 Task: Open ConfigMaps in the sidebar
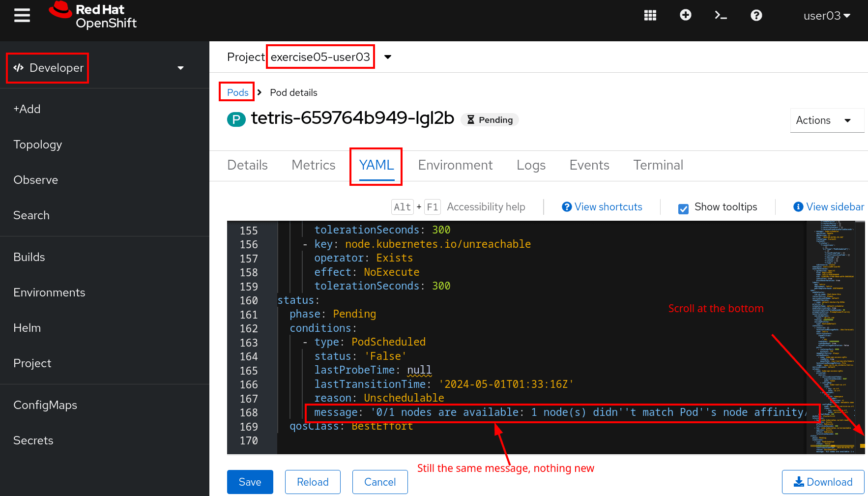tap(45, 405)
